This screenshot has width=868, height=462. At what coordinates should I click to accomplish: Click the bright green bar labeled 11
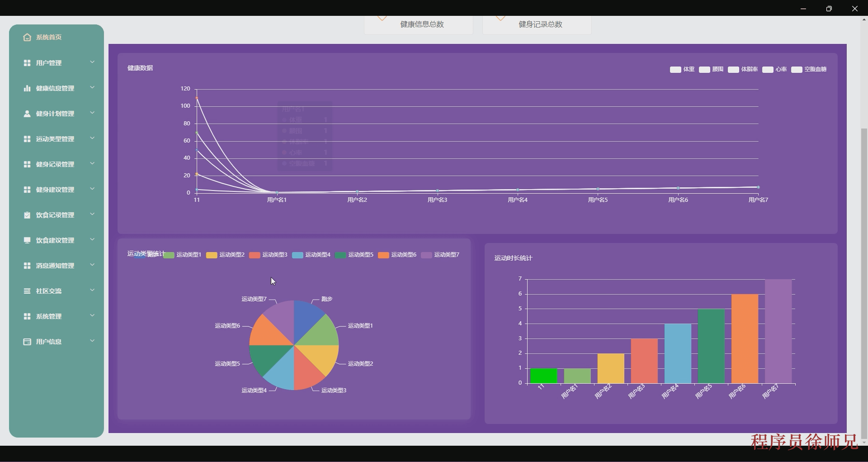pyautogui.click(x=543, y=376)
